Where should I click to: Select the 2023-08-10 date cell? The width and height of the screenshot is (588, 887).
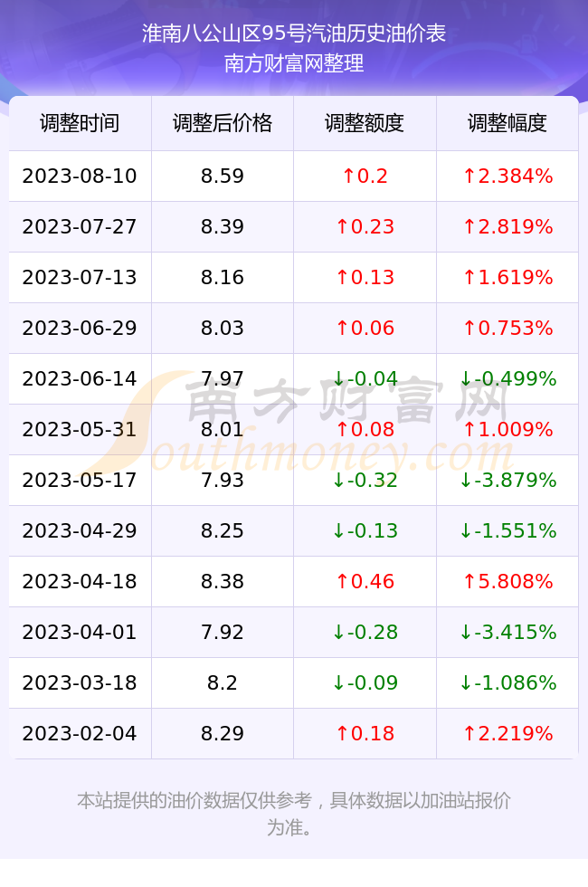point(80,176)
